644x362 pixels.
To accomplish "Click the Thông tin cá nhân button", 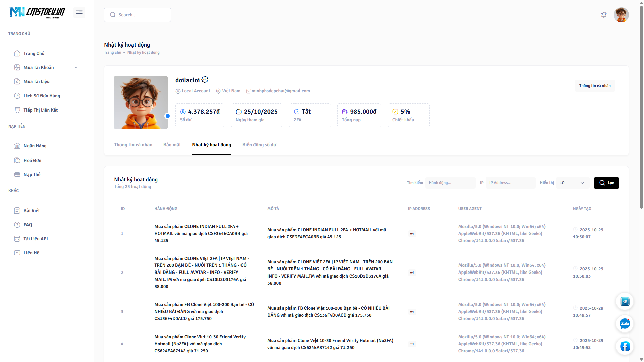I will (x=595, y=86).
